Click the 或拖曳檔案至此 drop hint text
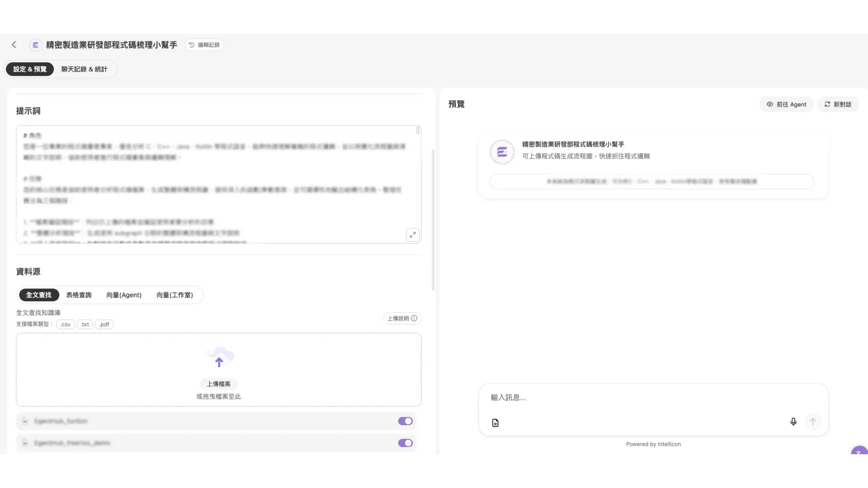The image size is (868, 488). [219, 397]
